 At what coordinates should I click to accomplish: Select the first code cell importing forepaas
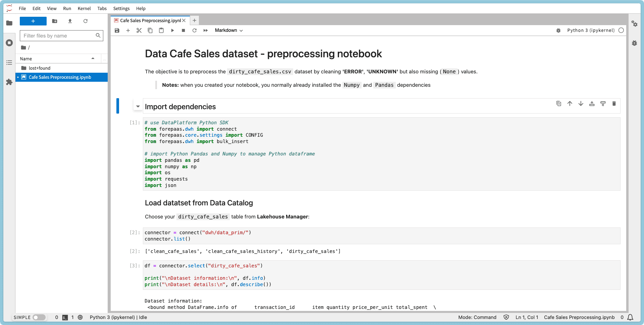click(x=381, y=154)
